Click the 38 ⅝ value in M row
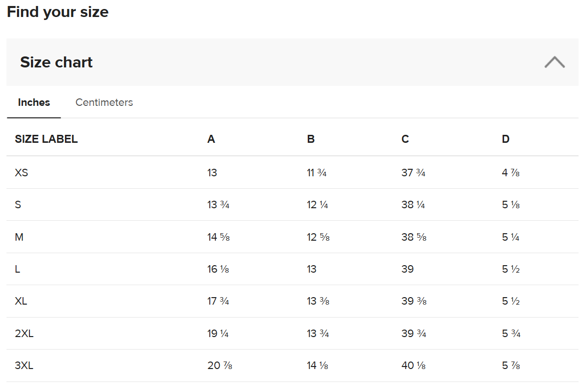The width and height of the screenshot is (588, 388). click(x=414, y=237)
